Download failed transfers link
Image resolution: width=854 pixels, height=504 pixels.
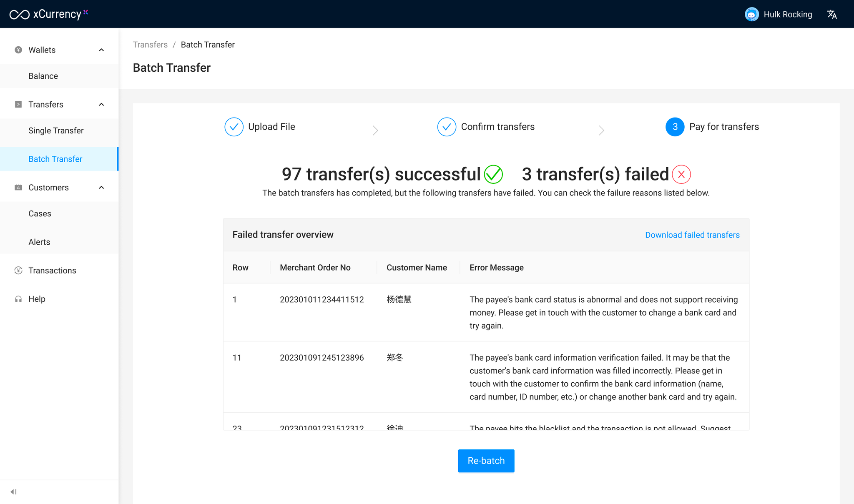692,235
